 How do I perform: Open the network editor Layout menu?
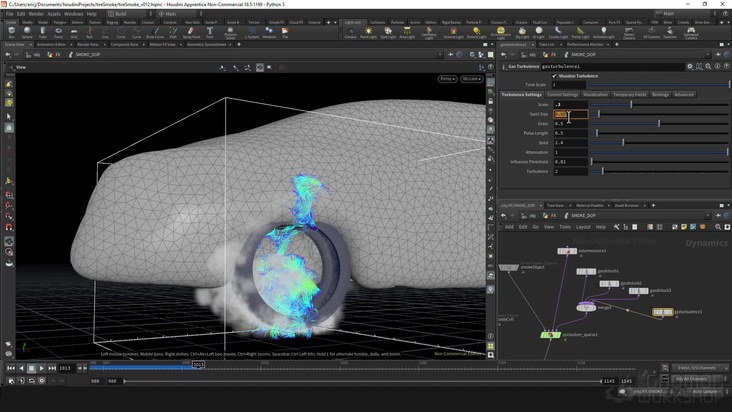[583, 227]
